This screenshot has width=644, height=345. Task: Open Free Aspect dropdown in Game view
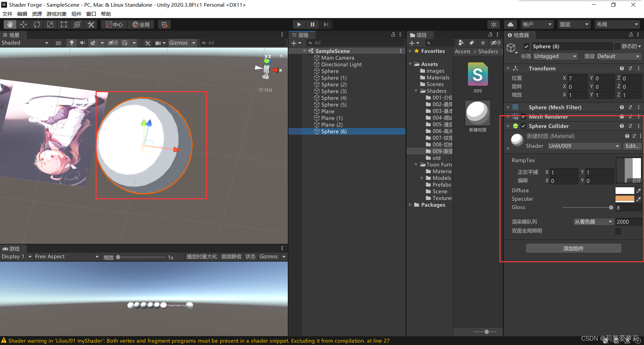click(67, 257)
